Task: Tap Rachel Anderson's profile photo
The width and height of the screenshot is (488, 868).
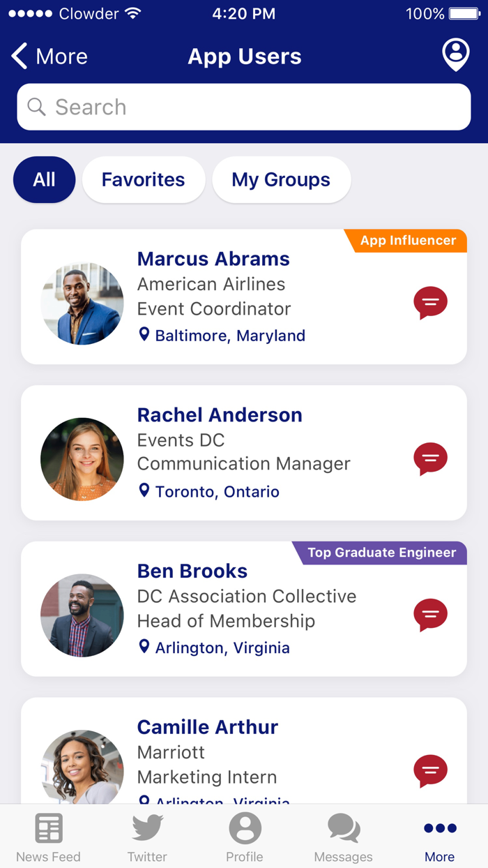Action: click(x=82, y=459)
